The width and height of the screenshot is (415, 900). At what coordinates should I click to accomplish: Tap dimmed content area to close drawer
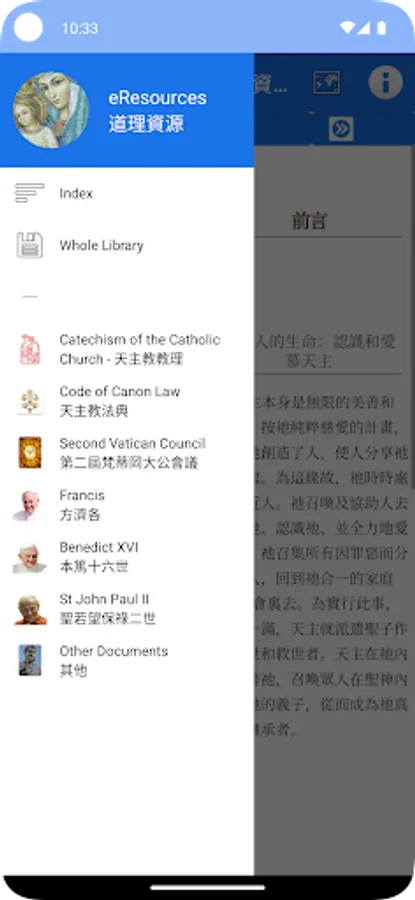(335, 517)
